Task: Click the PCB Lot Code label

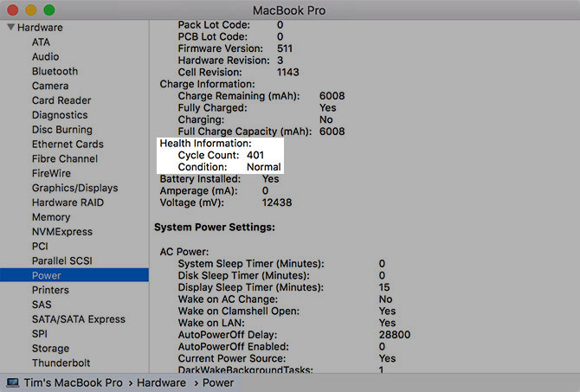Action: click(213, 36)
